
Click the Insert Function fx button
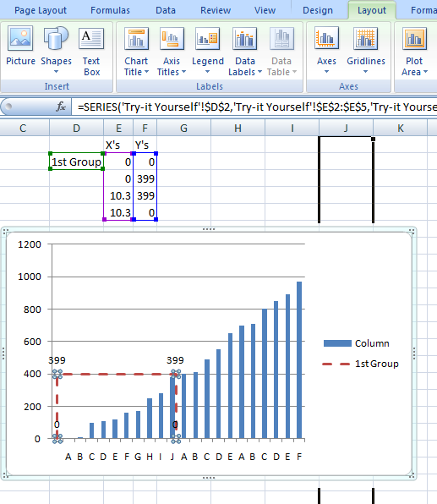click(x=61, y=107)
